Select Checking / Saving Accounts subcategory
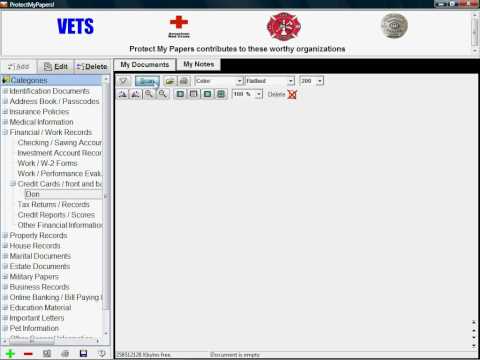The width and height of the screenshot is (480, 360). click(60, 143)
